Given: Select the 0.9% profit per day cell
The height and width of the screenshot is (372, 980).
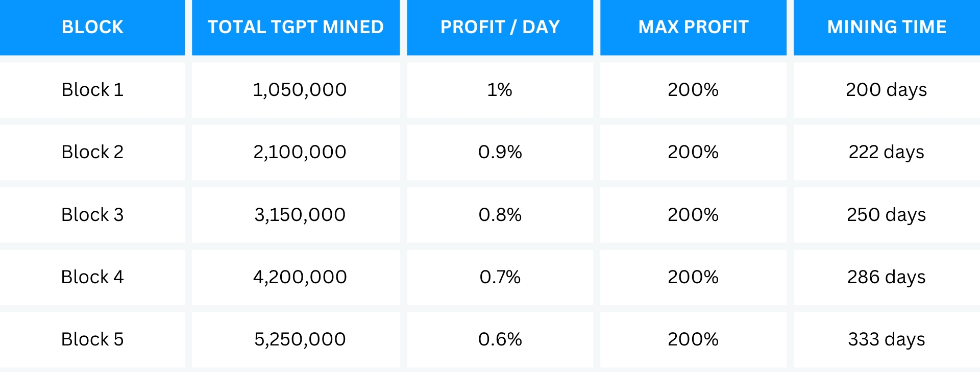Looking at the screenshot, I should pos(500,152).
